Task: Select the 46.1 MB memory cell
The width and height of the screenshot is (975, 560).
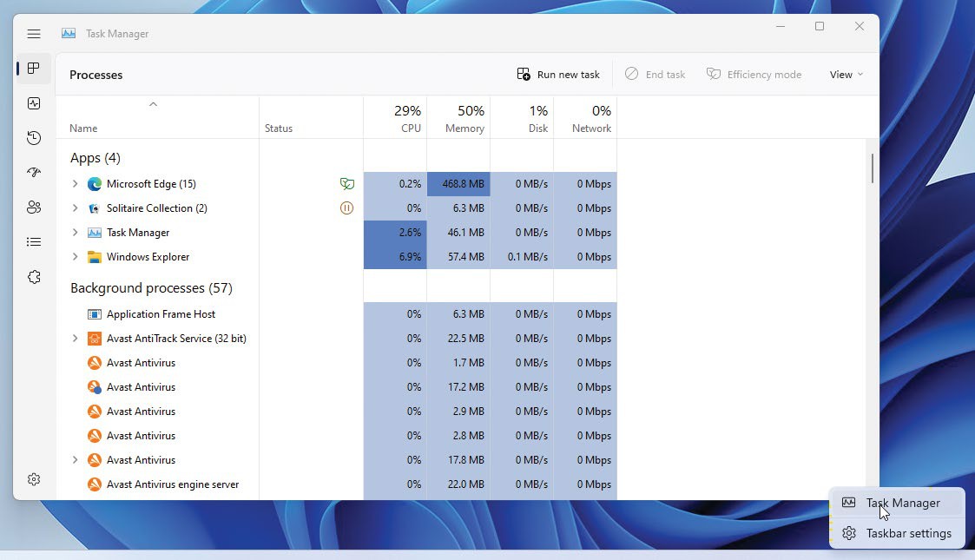Action: 458,233
